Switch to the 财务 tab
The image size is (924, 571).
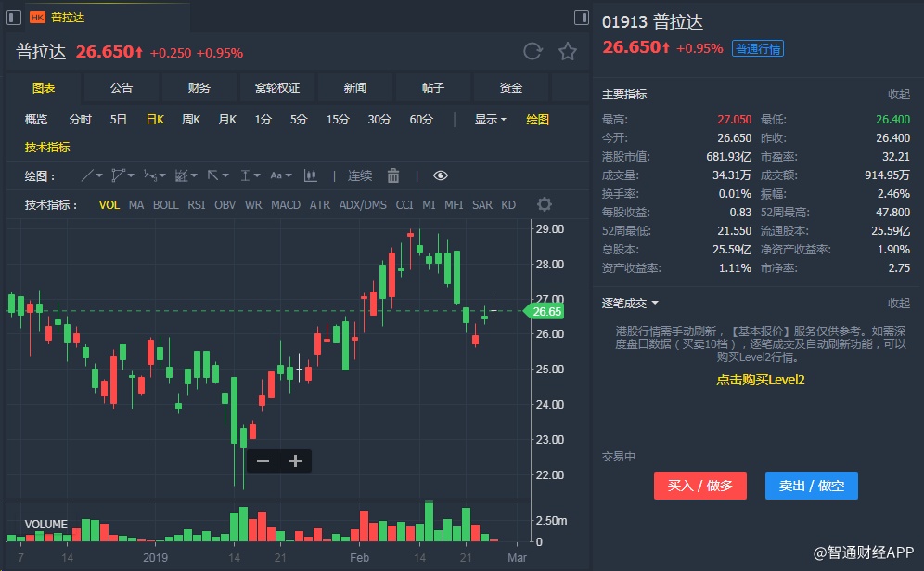point(199,88)
